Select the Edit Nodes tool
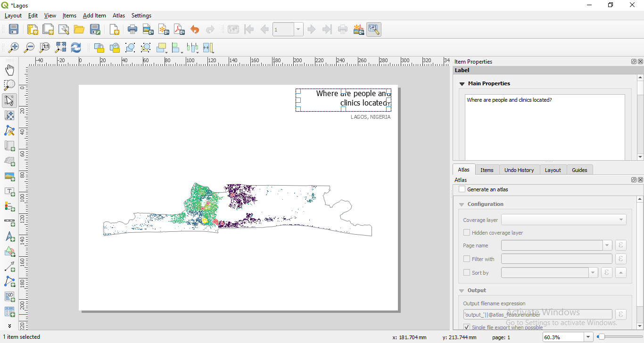644x343 pixels. (x=9, y=131)
